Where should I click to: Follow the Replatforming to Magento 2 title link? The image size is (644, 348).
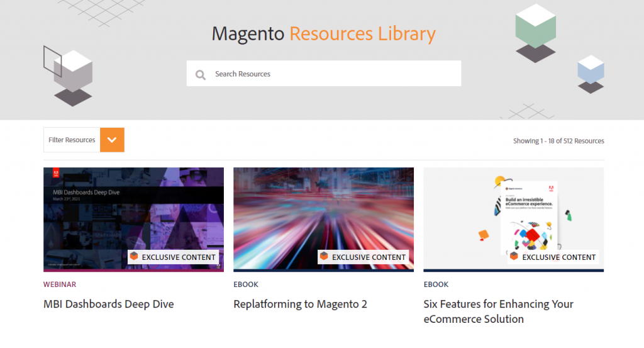point(300,304)
